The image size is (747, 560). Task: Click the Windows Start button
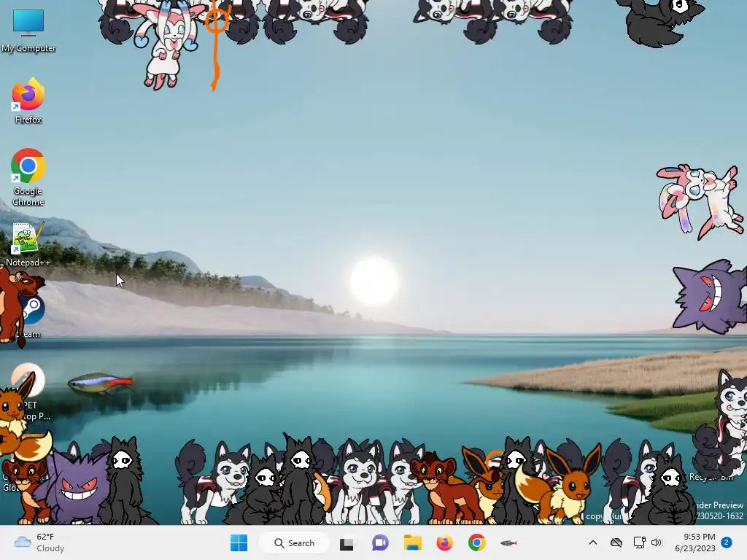coord(239,542)
